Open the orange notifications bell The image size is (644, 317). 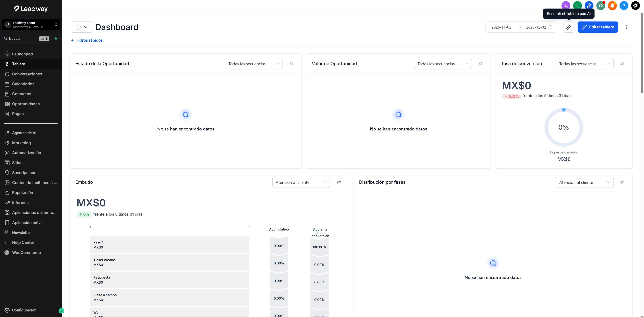(x=612, y=6)
